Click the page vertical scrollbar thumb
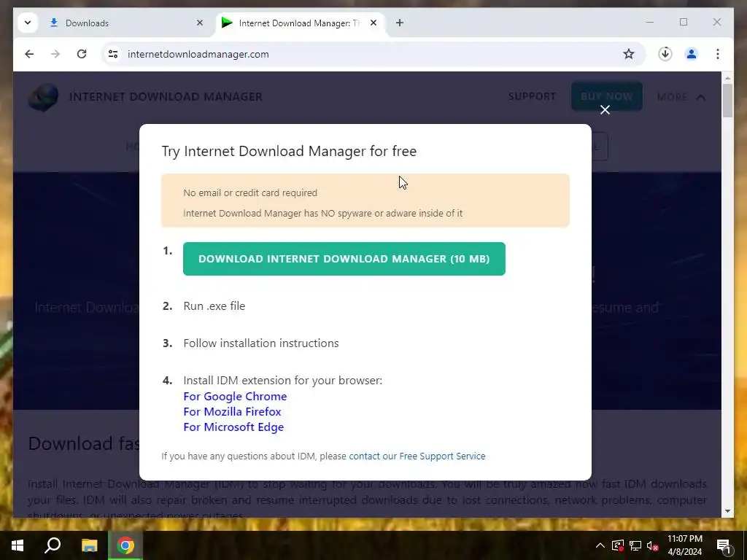Image resolution: width=747 pixels, height=560 pixels. click(727, 101)
